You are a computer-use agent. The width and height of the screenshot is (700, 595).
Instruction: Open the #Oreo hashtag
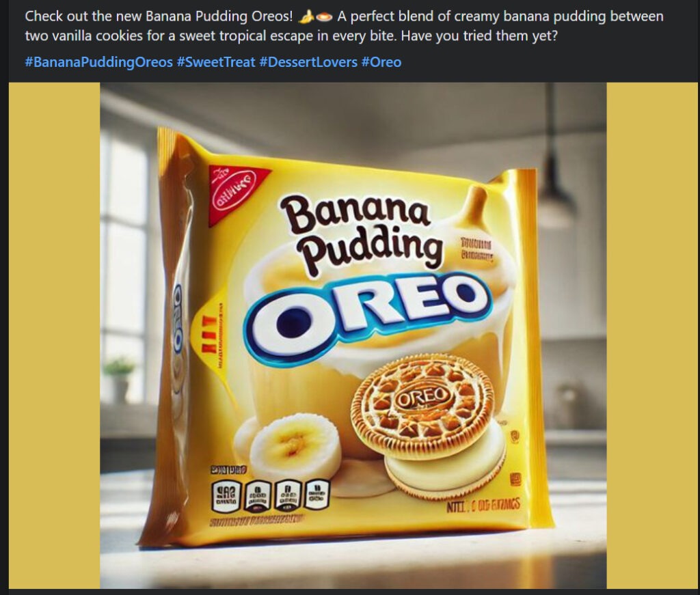[381, 62]
